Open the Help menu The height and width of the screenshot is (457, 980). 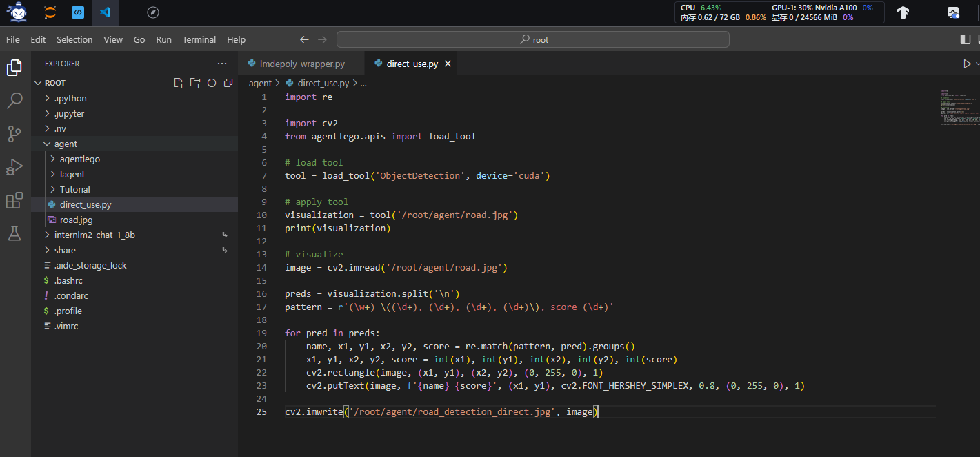click(236, 39)
